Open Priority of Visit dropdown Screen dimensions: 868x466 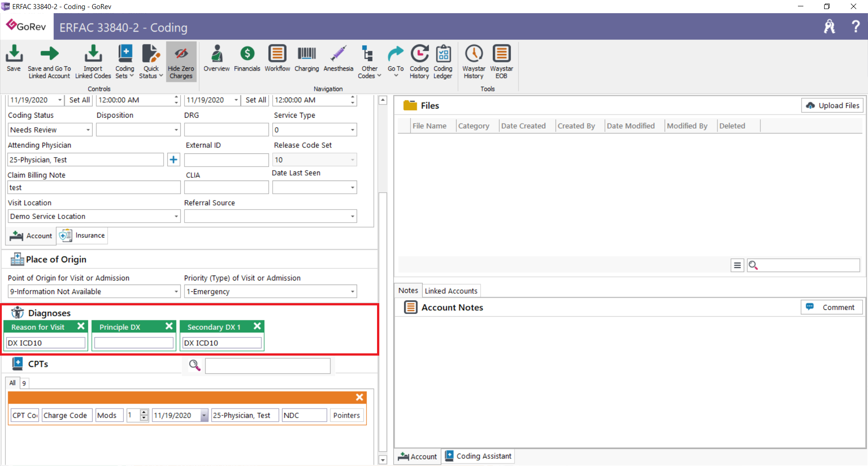tap(353, 291)
